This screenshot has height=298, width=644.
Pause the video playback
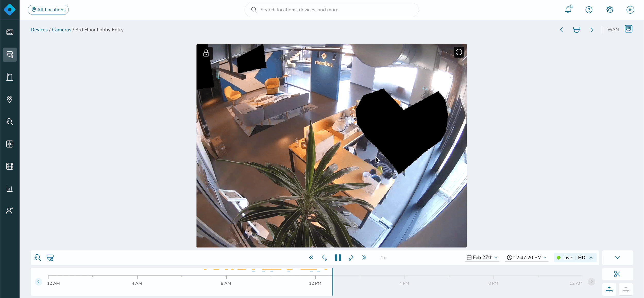point(338,257)
